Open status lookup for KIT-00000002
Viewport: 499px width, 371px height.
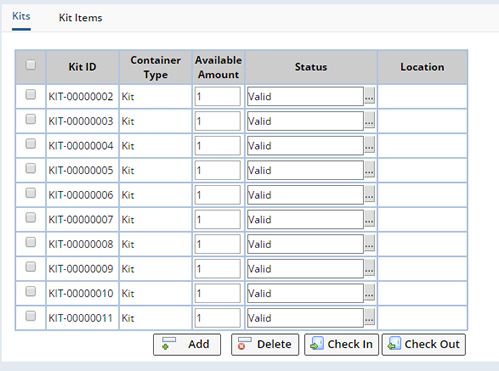369,96
